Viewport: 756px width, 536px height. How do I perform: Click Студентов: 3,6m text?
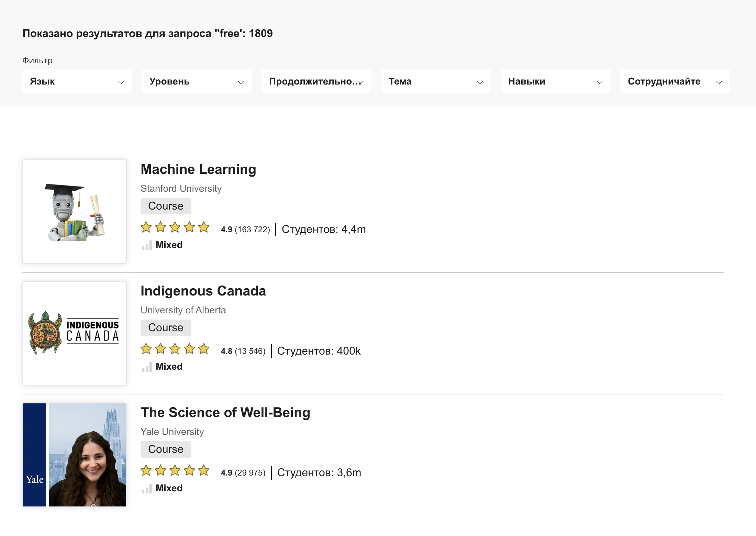tap(319, 473)
